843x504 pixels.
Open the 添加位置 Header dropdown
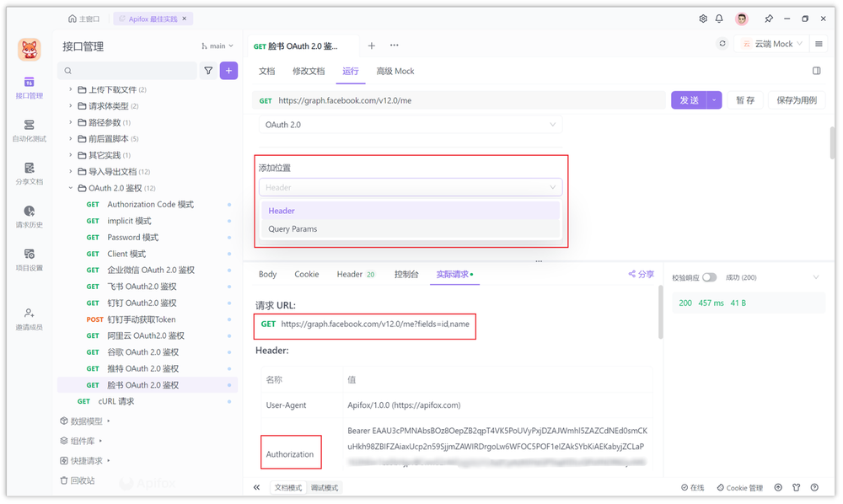tap(411, 187)
